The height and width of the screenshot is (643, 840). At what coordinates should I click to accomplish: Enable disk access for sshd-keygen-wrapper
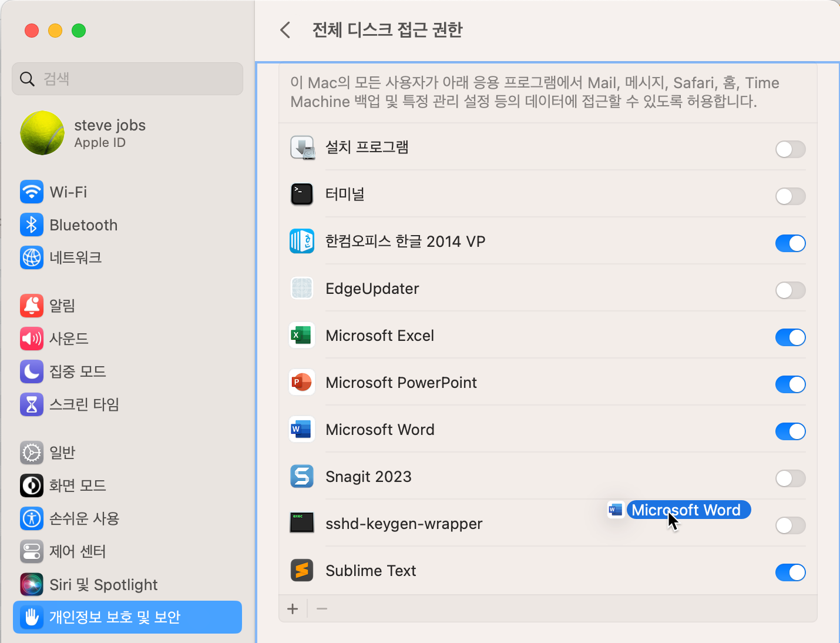coord(790,525)
